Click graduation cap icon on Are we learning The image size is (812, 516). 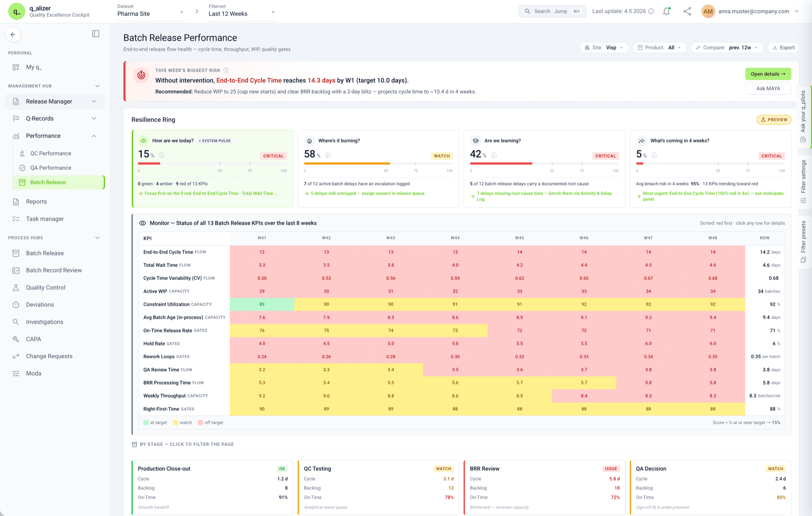point(475,141)
